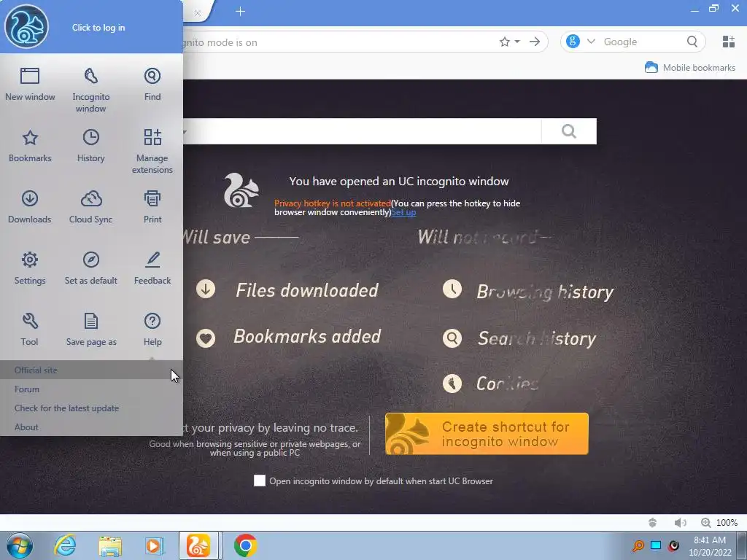Click the page search magnifier button
747x560 pixels.
[569, 131]
